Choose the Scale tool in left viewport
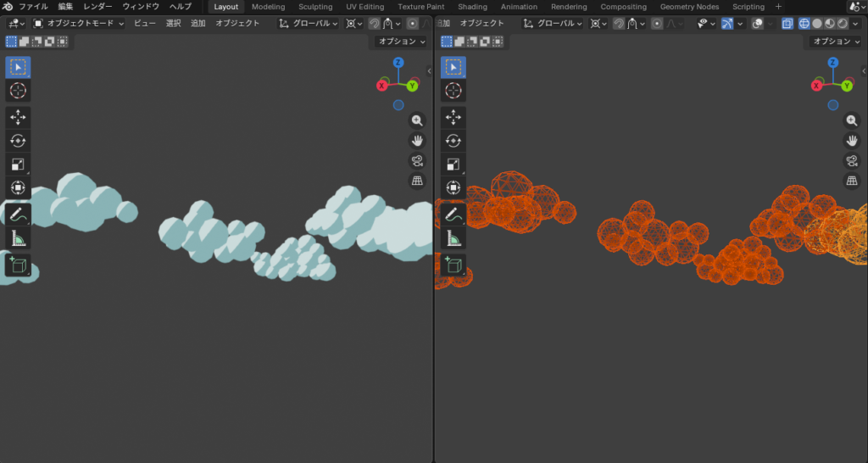 (x=18, y=165)
